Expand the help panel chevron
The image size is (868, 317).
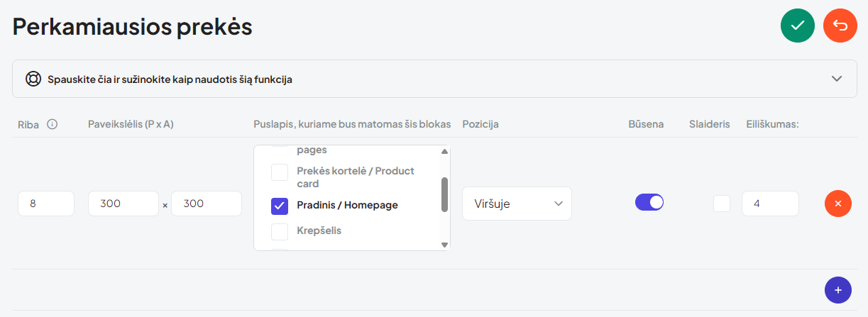(x=837, y=79)
